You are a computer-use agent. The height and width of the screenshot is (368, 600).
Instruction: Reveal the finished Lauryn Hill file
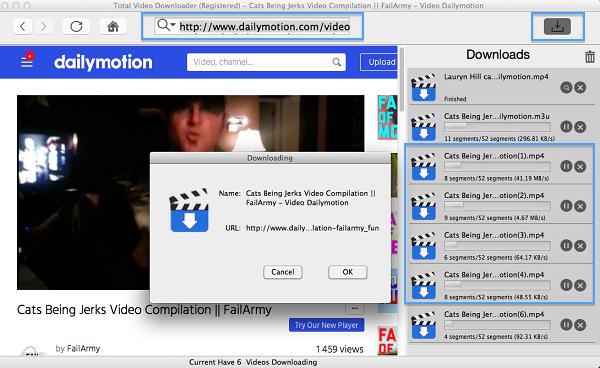[x=566, y=88]
